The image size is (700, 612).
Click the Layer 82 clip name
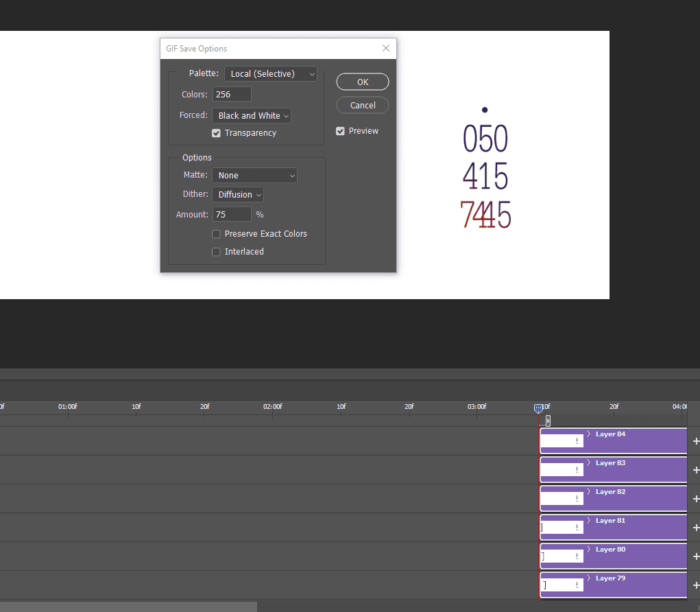coord(610,492)
